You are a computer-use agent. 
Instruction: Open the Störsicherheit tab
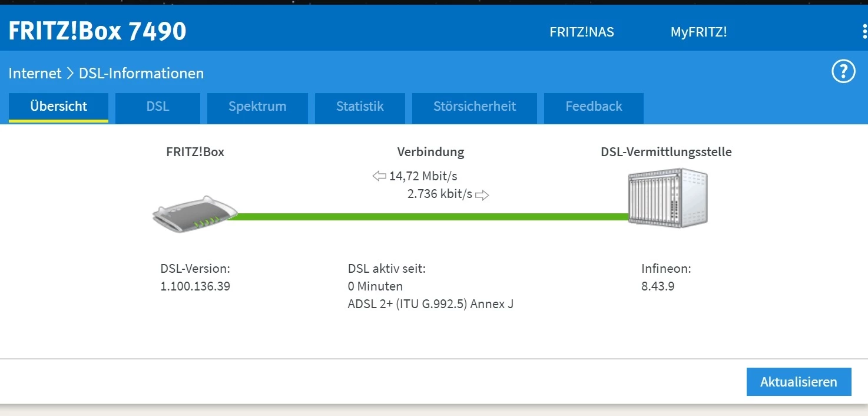[475, 107]
